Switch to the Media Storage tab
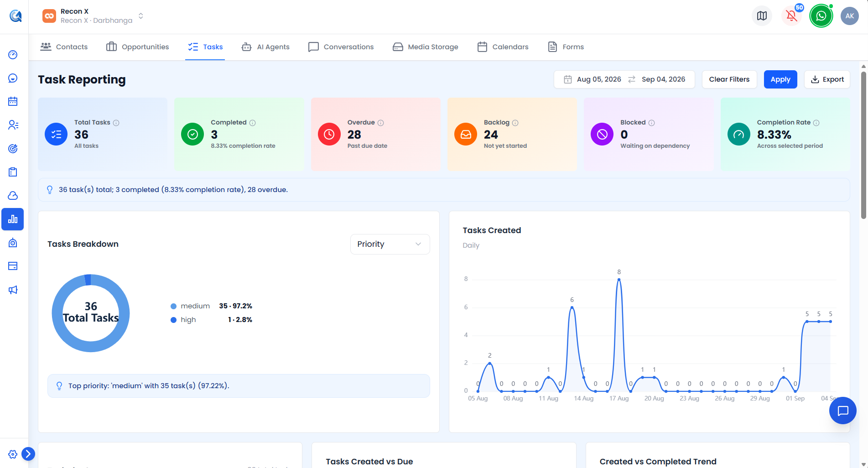868x468 pixels. tap(426, 47)
